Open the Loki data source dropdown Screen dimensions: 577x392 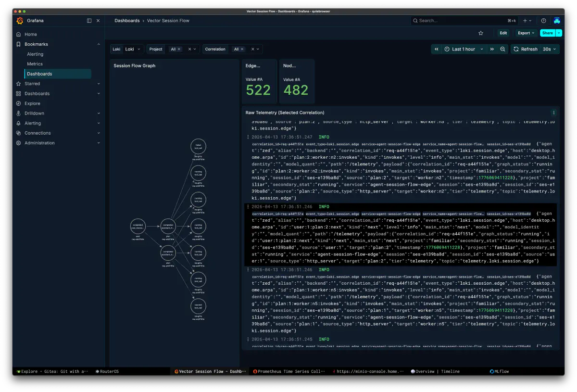point(133,49)
